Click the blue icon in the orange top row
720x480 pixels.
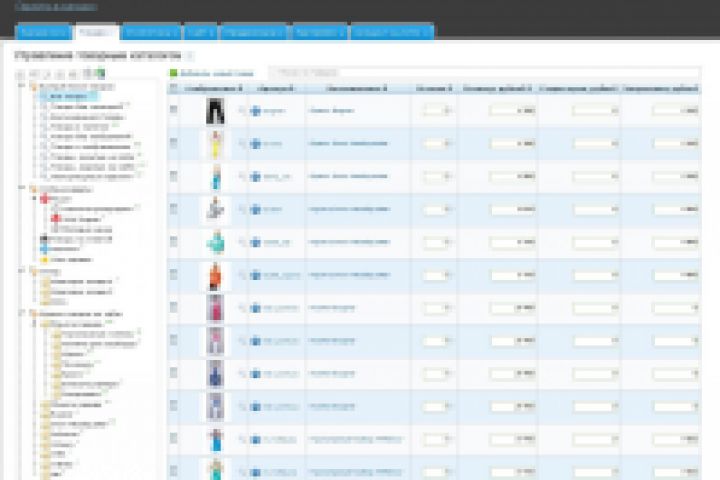coord(256,275)
